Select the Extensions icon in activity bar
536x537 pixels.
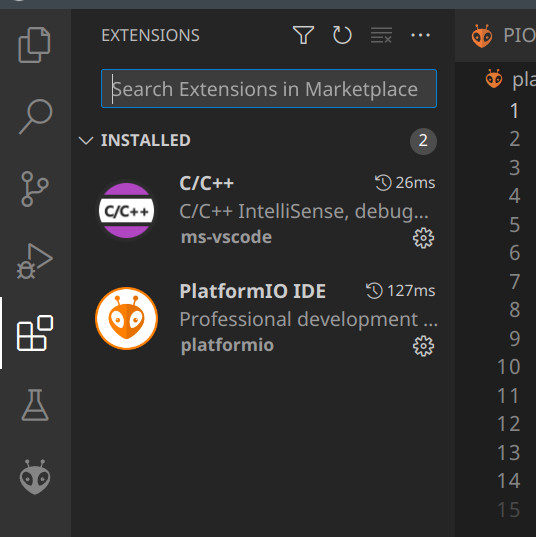[35, 333]
